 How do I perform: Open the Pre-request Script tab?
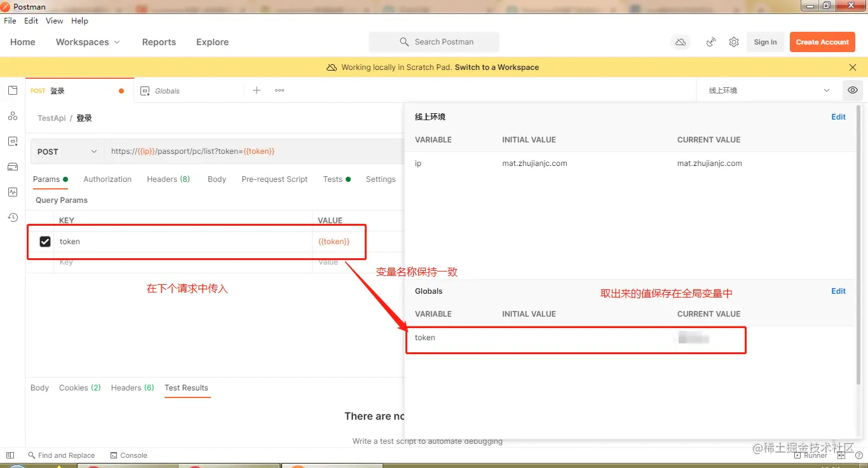275,179
